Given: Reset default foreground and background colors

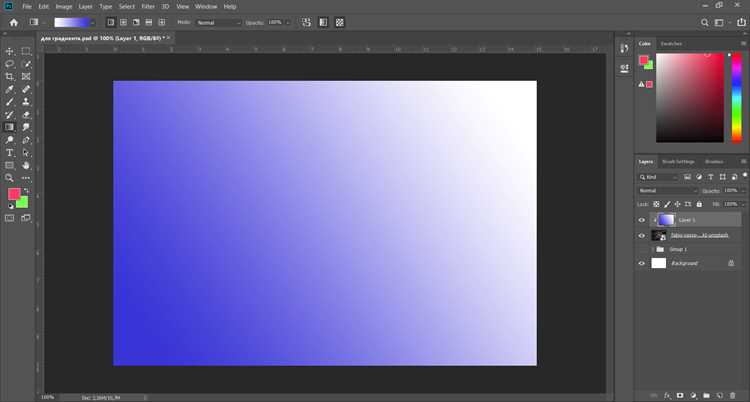Looking at the screenshot, I should point(11,206).
